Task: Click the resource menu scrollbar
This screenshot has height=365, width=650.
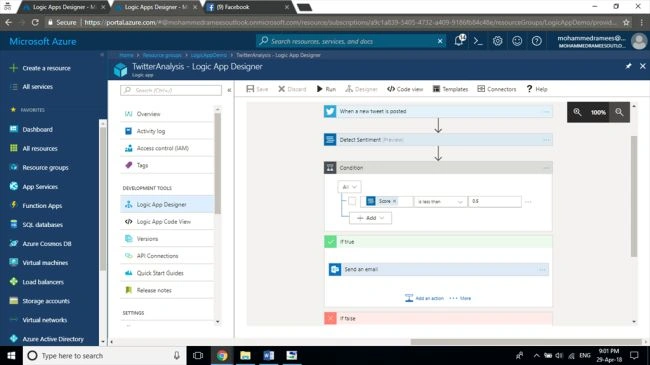Action: pos(217,164)
